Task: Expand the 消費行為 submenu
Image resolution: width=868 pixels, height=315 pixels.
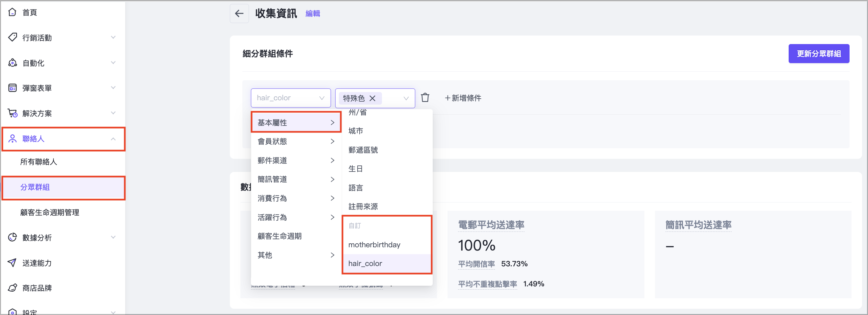Action: (x=296, y=198)
